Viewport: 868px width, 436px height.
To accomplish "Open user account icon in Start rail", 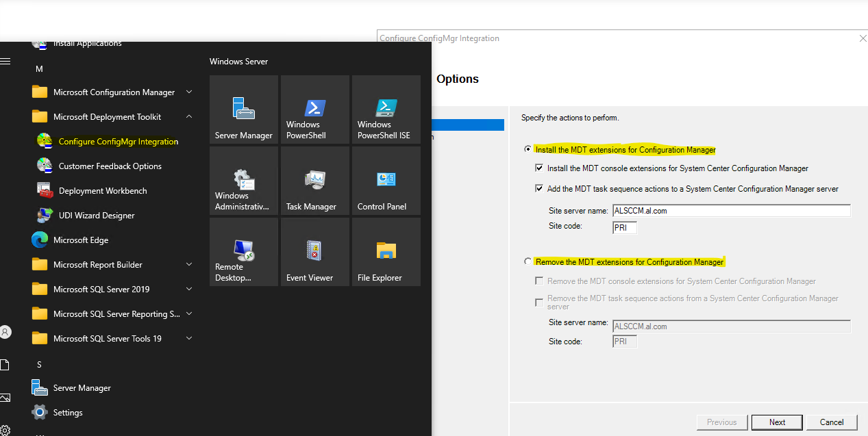I will 5,332.
